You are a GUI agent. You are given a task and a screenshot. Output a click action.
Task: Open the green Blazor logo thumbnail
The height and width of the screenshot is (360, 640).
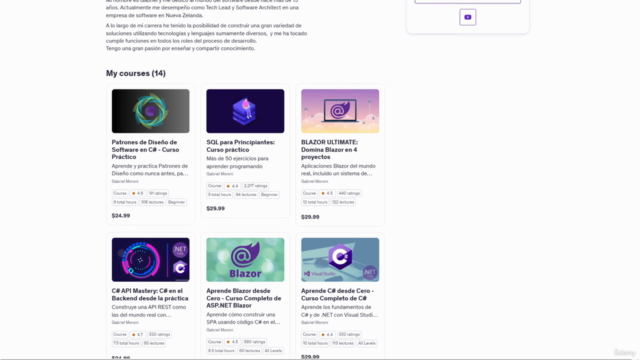tap(245, 260)
